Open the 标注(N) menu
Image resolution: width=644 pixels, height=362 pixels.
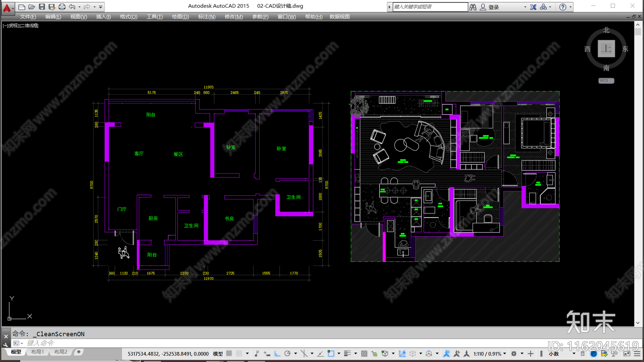pyautogui.click(x=207, y=16)
